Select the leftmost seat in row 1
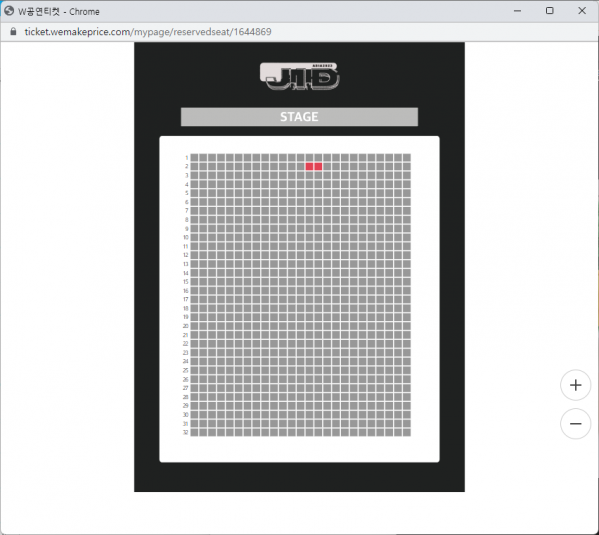 click(194, 157)
